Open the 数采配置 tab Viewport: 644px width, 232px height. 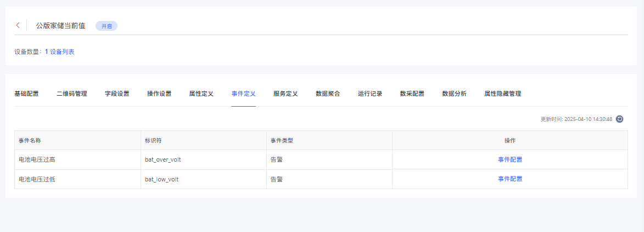[x=412, y=94]
